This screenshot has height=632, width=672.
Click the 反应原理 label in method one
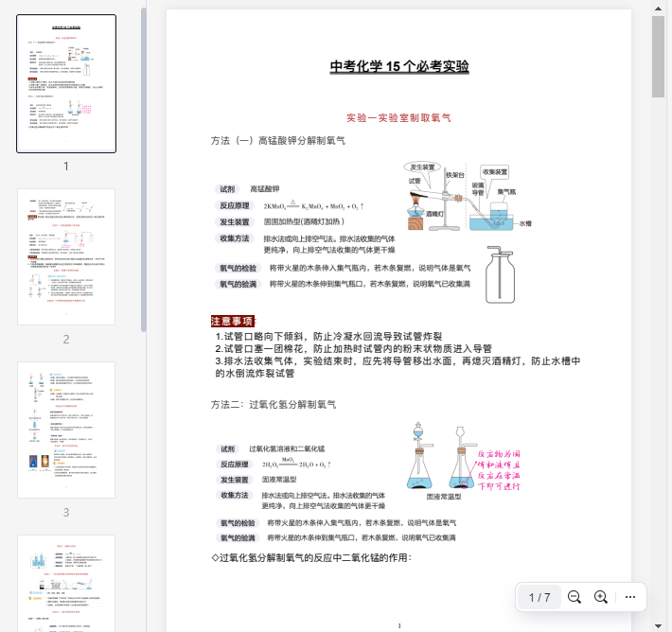point(235,205)
